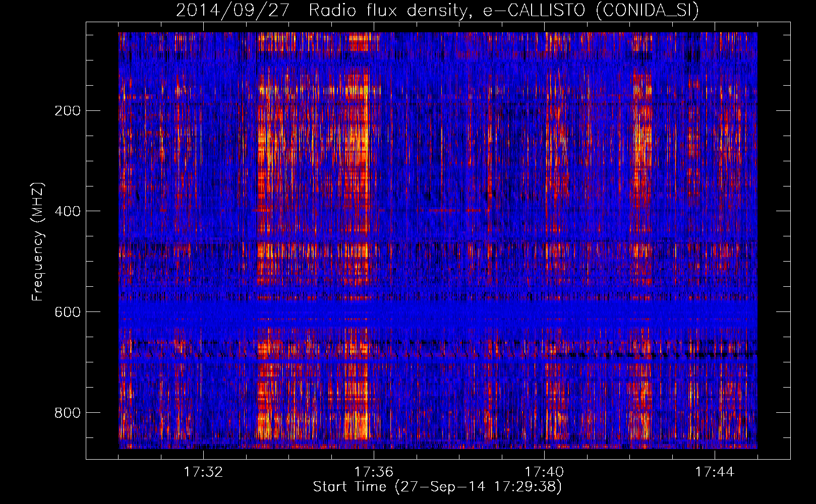Image resolution: width=816 pixels, height=504 pixels.
Task: Click the 17:36 time tick label
Action: (374, 472)
